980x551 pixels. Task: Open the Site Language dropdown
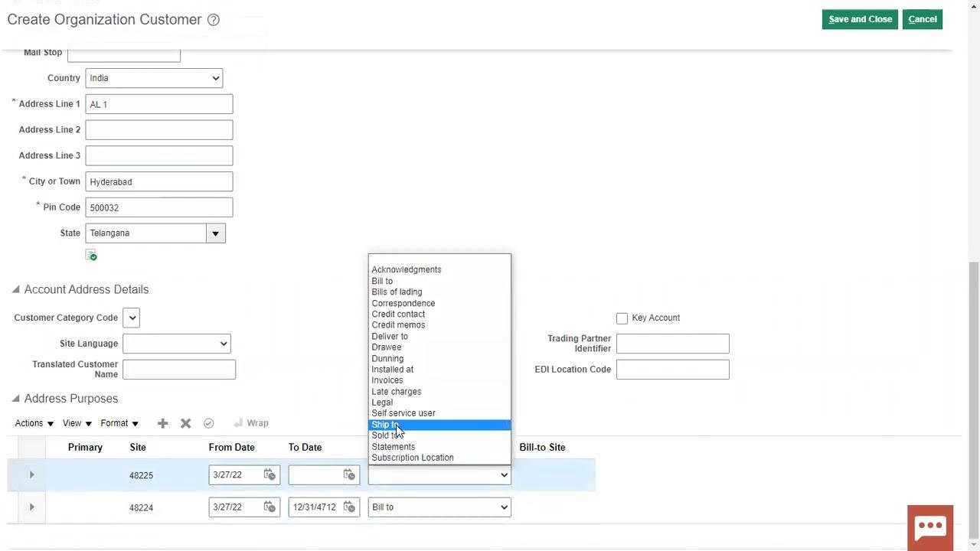pos(177,344)
